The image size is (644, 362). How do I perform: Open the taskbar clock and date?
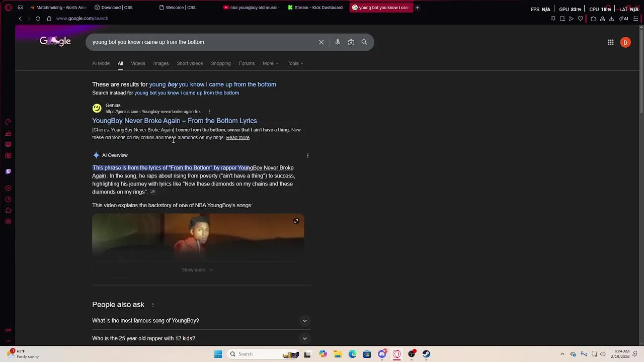[622, 354]
